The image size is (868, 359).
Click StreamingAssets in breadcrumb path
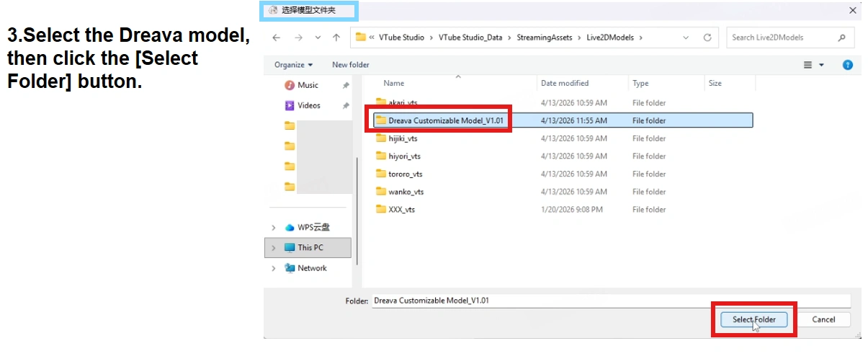pyautogui.click(x=544, y=37)
